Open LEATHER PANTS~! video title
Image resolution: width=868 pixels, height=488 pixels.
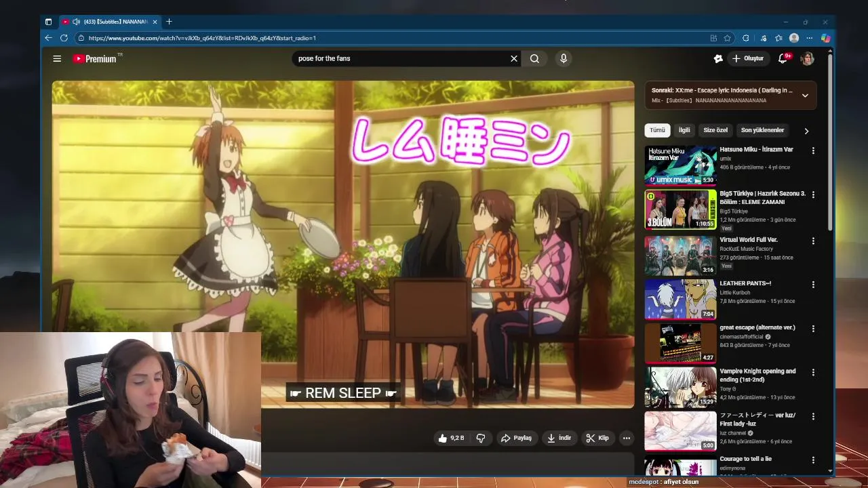click(x=745, y=283)
